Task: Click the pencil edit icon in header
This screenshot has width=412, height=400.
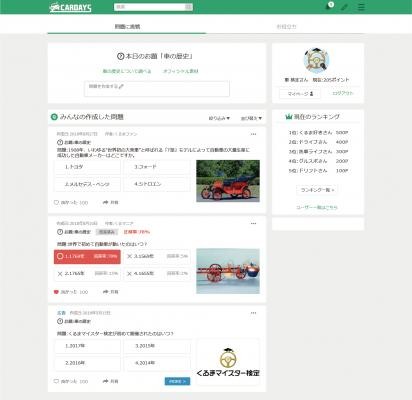Action: [344, 7]
